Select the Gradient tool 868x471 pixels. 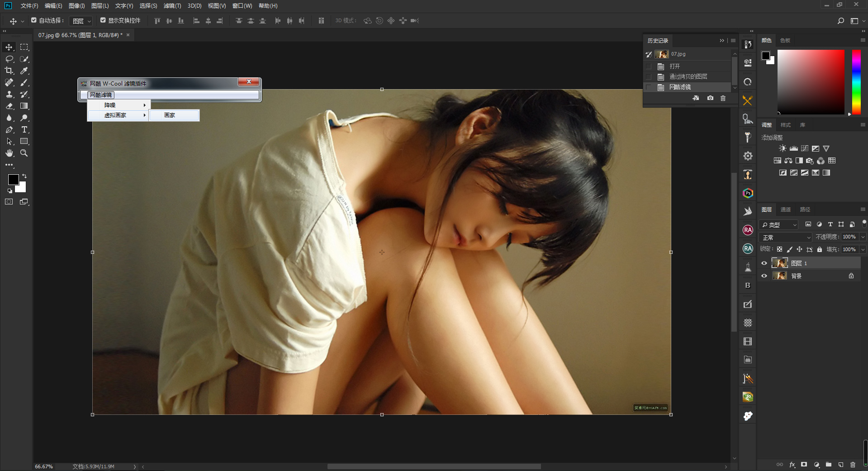(x=24, y=106)
